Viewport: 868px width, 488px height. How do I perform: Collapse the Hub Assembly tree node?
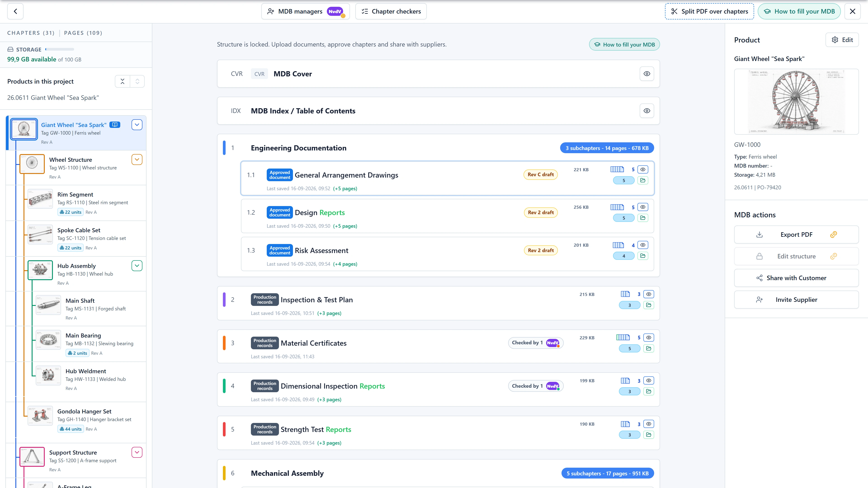tap(137, 266)
